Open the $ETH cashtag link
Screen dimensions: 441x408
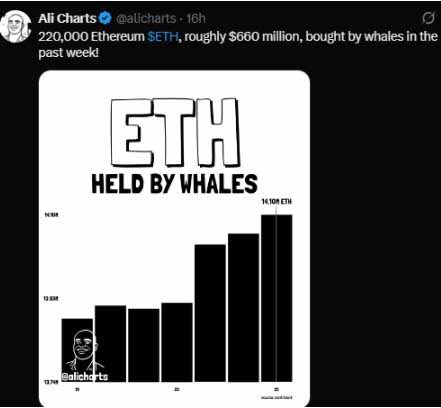pyautogui.click(x=163, y=36)
